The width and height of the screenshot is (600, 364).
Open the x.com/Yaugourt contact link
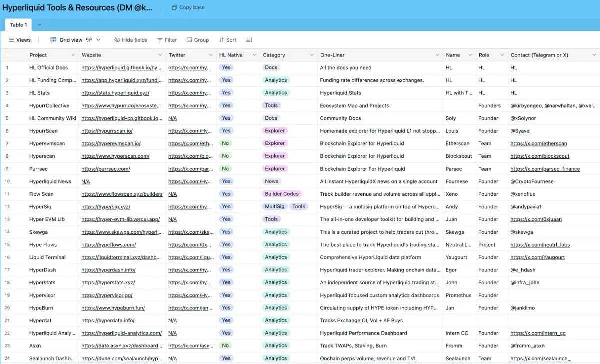click(x=538, y=257)
